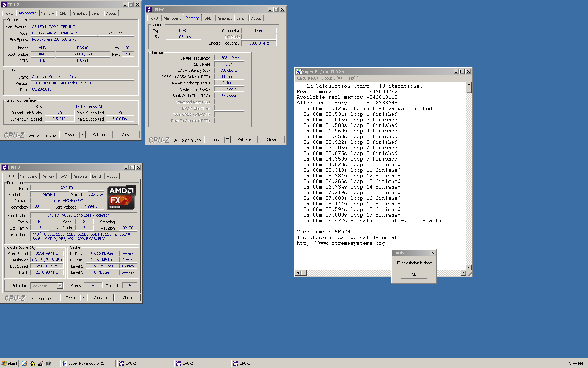Select the first CPU-Z taskbar button

click(x=145, y=363)
